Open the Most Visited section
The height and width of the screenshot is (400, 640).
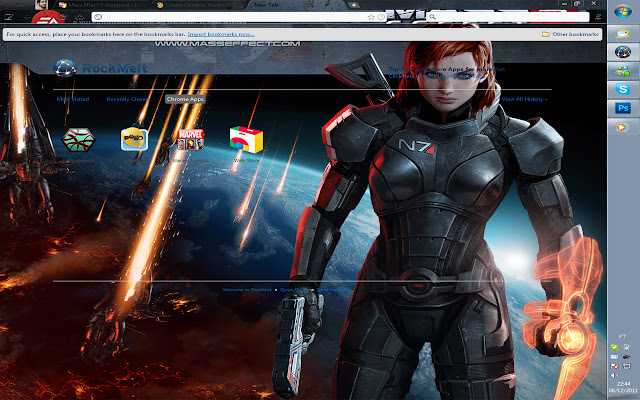(x=73, y=99)
